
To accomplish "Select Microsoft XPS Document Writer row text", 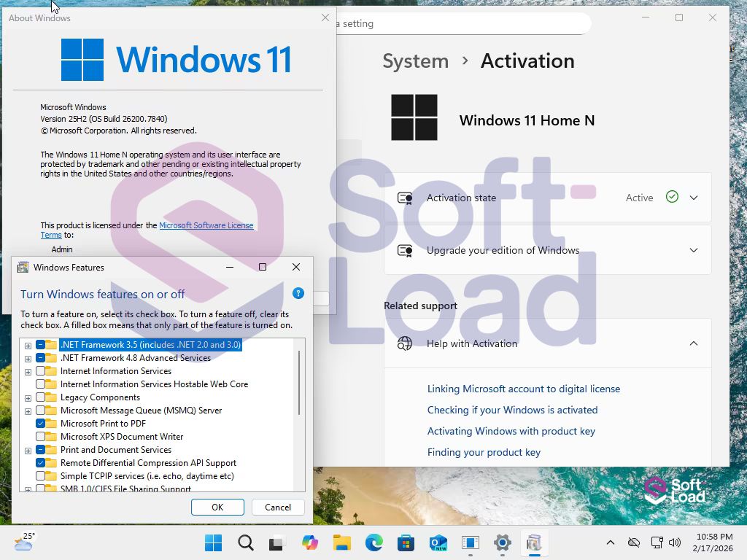I will 122,436.
